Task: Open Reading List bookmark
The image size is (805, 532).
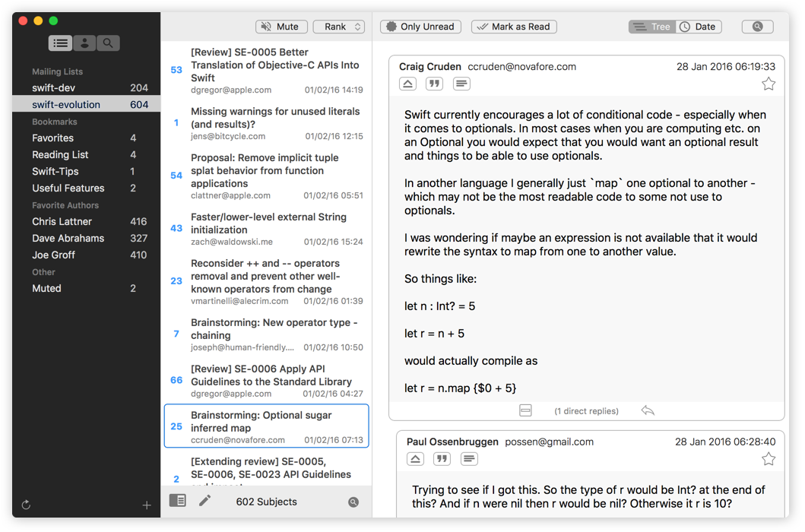Action: click(86, 154)
